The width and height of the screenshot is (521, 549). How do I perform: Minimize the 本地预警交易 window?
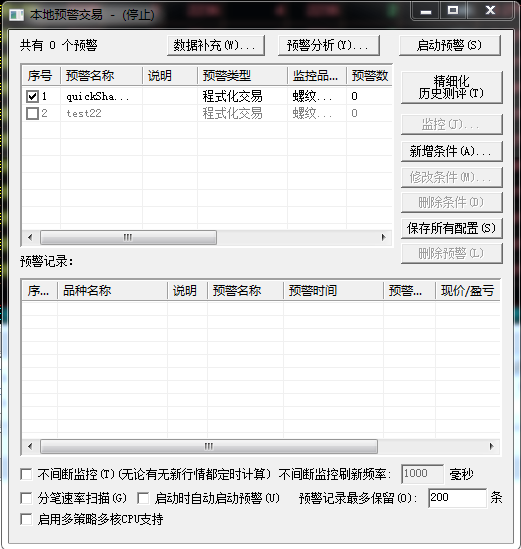[426, 11]
